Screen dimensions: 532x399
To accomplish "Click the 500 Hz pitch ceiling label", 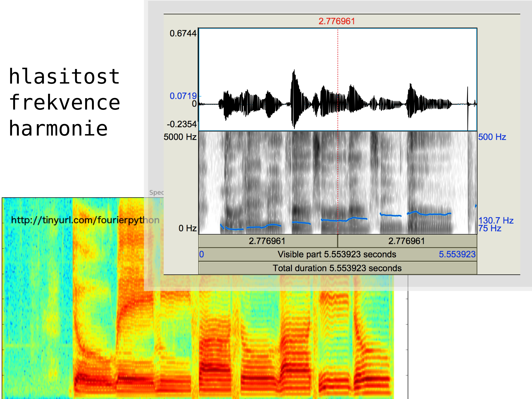I will (492, 137).
